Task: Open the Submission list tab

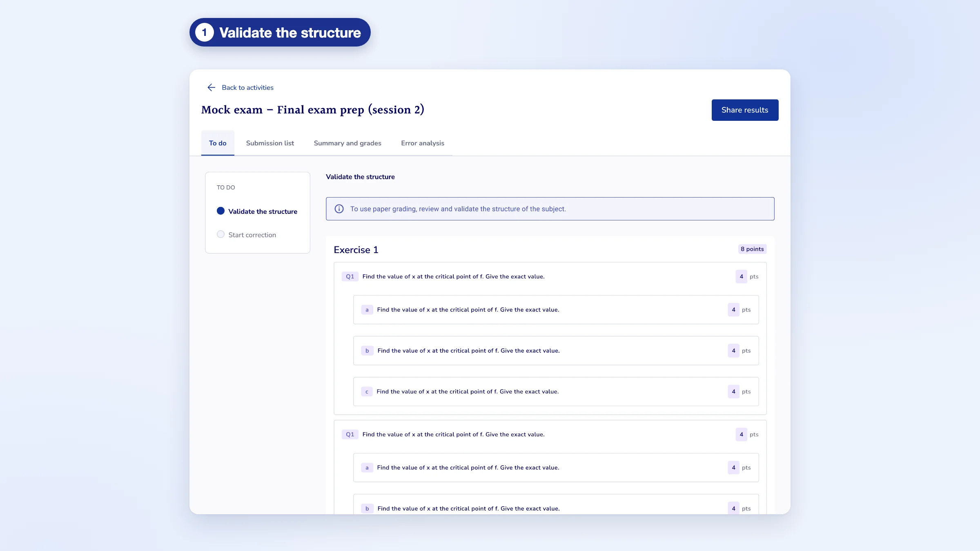Action: point(270,143)
